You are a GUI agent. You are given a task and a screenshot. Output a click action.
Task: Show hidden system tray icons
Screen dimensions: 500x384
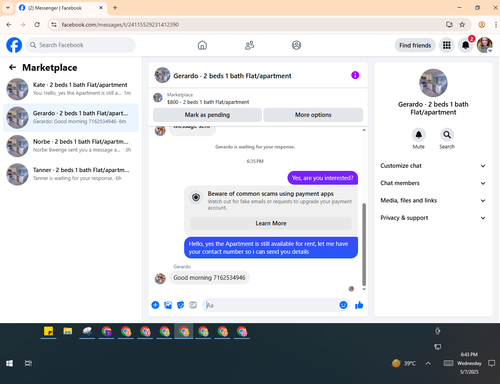click(x=428, y=363)
